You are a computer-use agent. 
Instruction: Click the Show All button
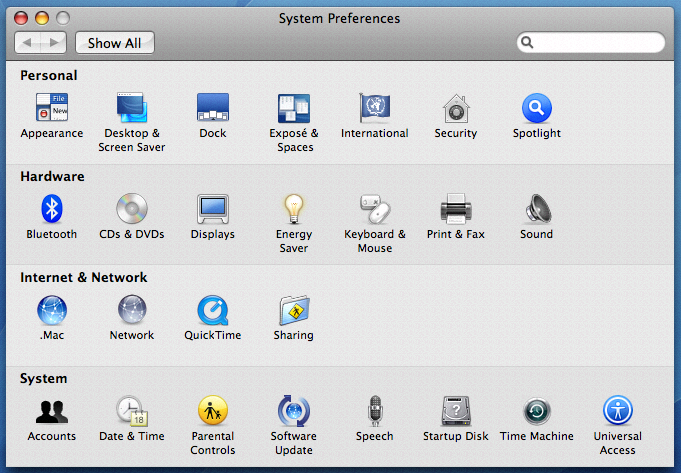point(115,43)
